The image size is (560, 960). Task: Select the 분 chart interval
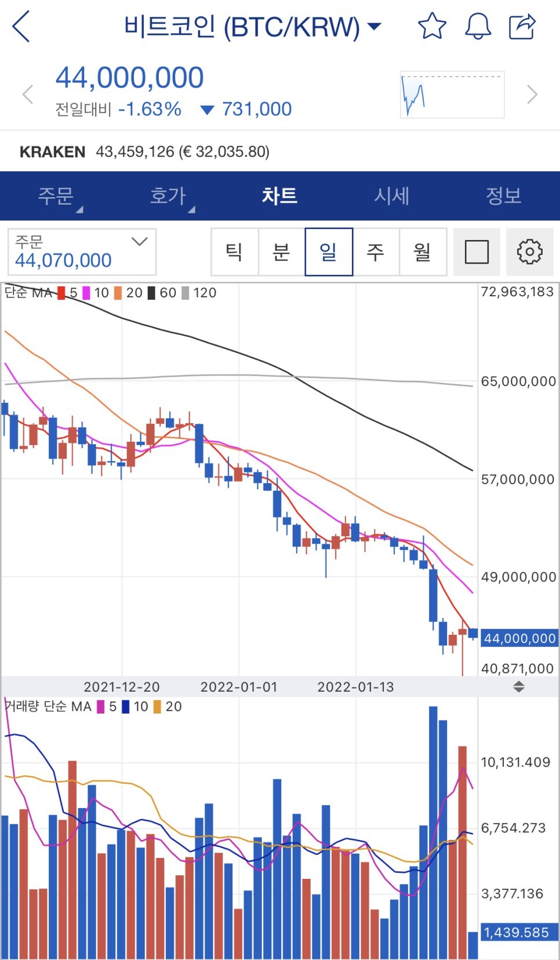point(281,252)
